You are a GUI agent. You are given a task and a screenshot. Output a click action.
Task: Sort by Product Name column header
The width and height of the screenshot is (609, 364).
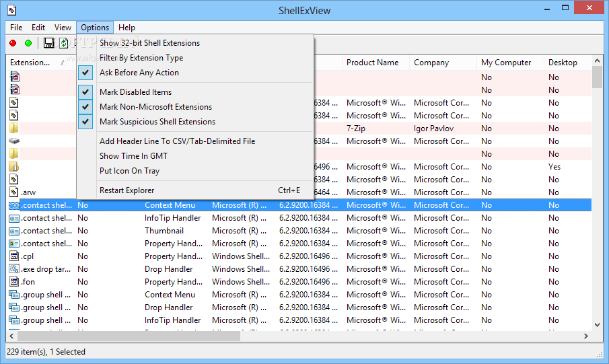(375, 63)
